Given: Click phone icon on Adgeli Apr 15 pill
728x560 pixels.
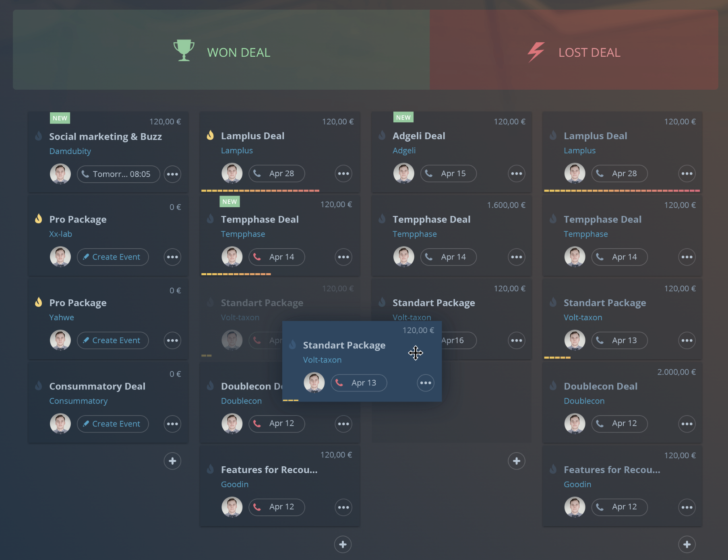Looking at the screenshot, I should click(x=429, y=173).
